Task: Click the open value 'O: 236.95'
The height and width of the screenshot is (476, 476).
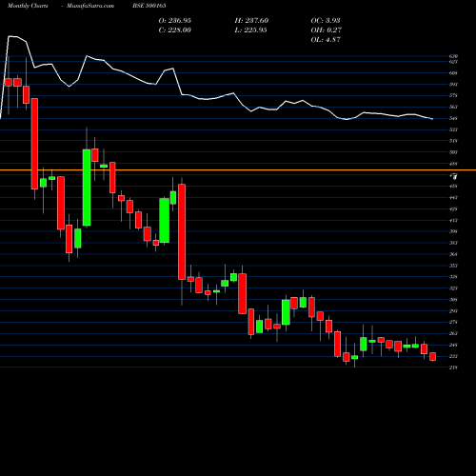Action: coord(175,20)
